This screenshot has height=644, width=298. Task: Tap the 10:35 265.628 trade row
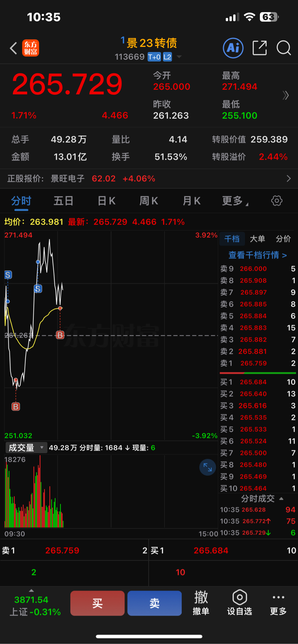(258, 510)
